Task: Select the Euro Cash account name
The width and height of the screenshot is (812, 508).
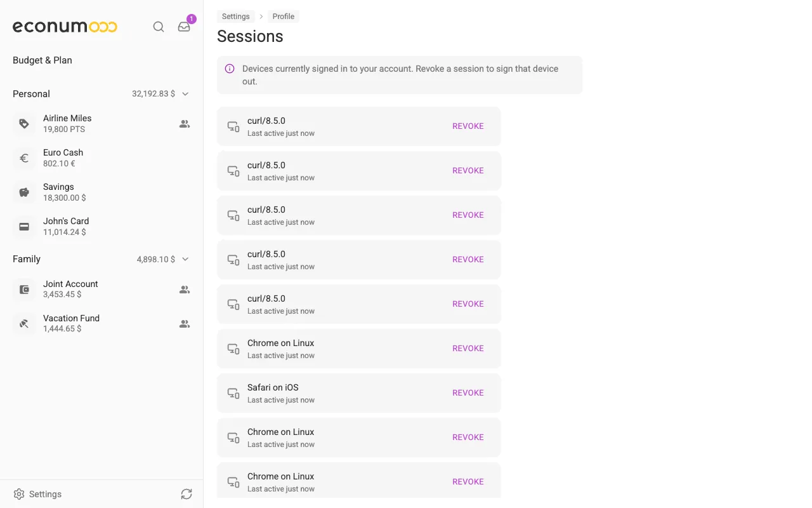Action: pos(63,152)
